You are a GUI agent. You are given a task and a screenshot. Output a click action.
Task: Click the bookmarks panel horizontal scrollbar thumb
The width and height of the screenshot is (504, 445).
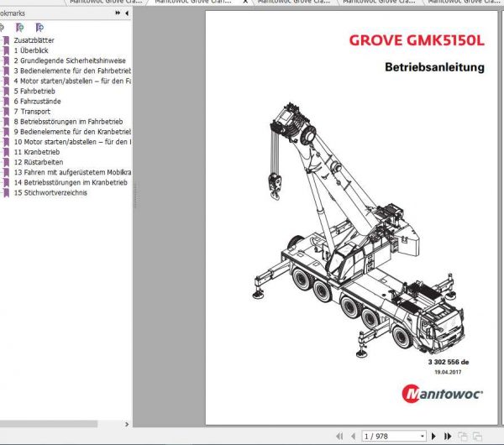click(x=48, y=424)
